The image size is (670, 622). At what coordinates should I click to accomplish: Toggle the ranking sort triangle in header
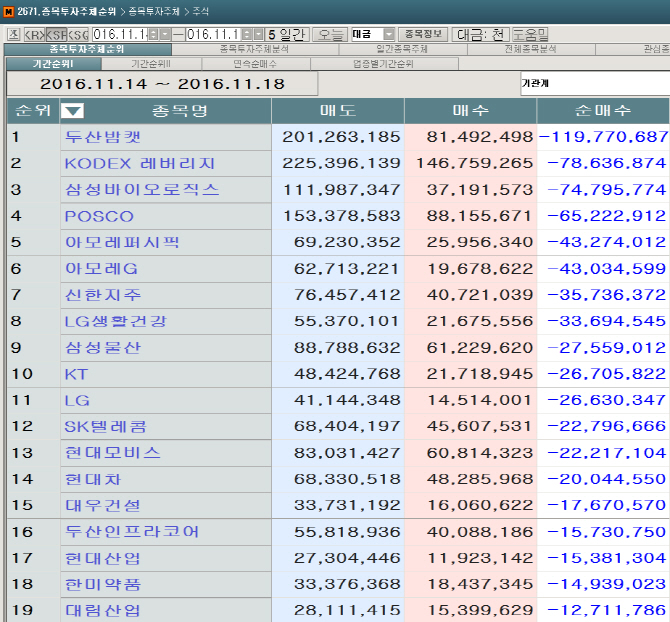click(72, 111)
